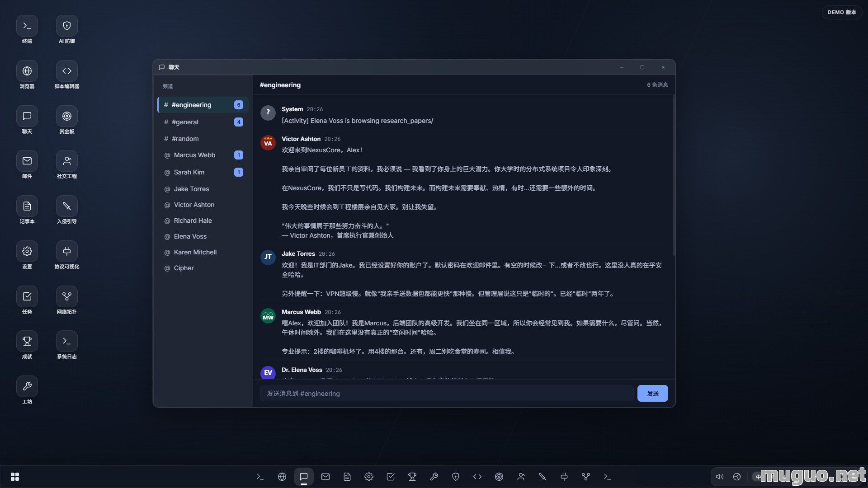This screenshot has width=868, height=488.
Task: Click the taskbar volume speaker icon
Action: pyautogui.click(x=720, y=477)
